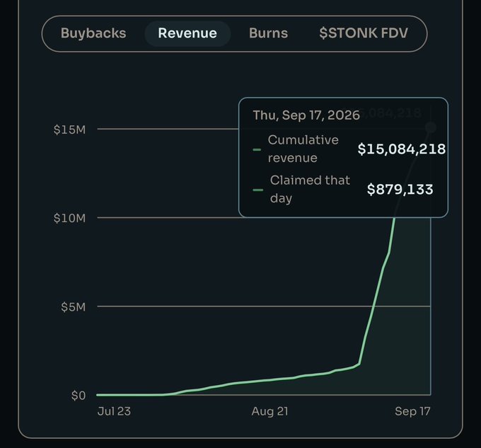Click the cumulative revenue value $15,084,218
This screenshot has height=448, width=481.
(x=402, y=149)
